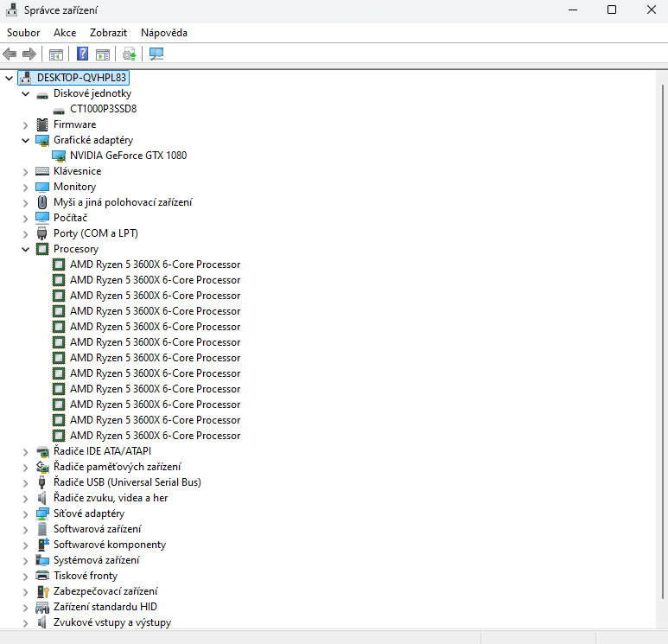Open the Akce menu
Screen dimensions: 668x644
tap(65, 33)
